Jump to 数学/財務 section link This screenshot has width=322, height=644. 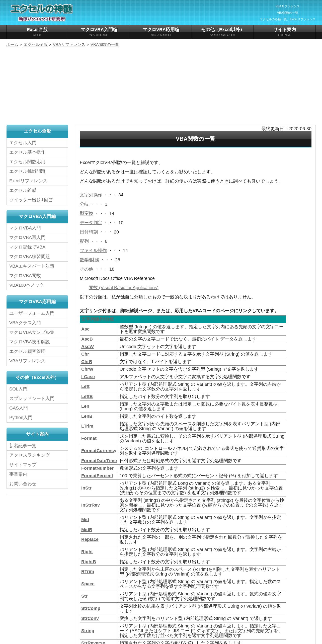[x=89, y=260]
